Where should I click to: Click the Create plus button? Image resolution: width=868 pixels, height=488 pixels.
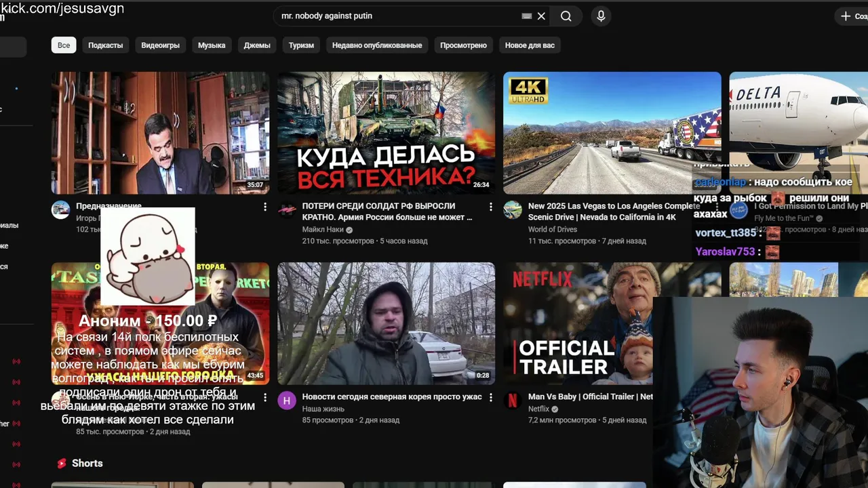(853, 16)
